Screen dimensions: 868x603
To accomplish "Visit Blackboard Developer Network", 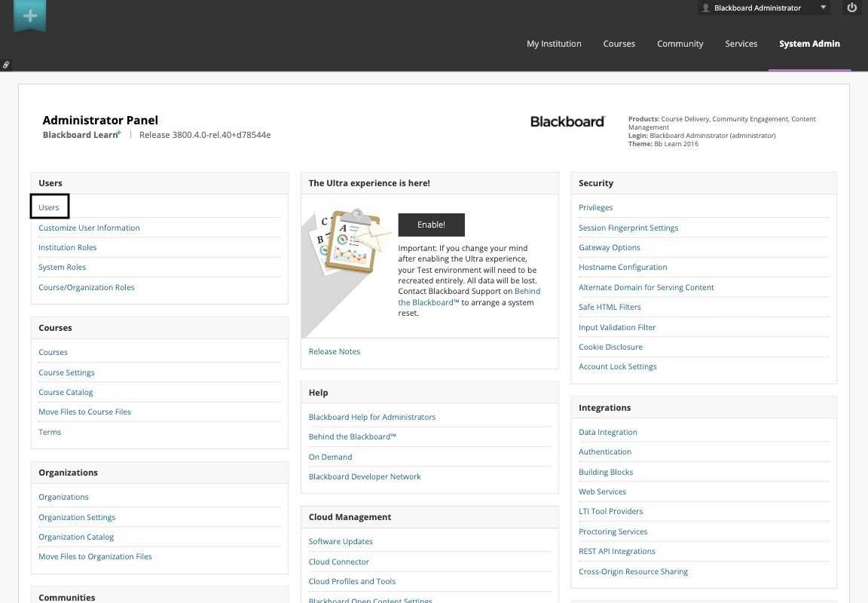I will coord(365,477).
